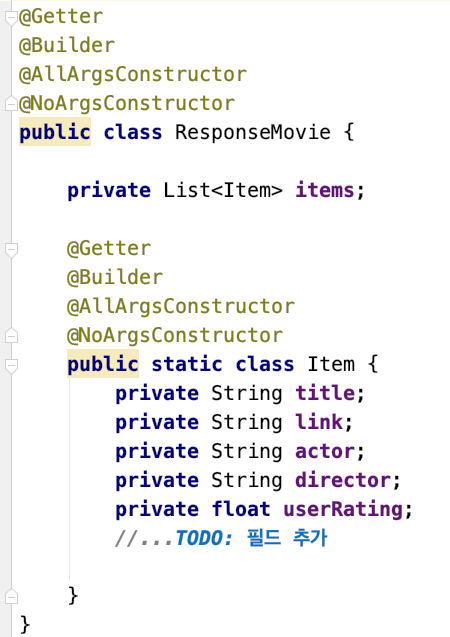Collapse fold marker beside inner @Getter annotation
This screenshot has width=450, height=637.
coord(11,250)
